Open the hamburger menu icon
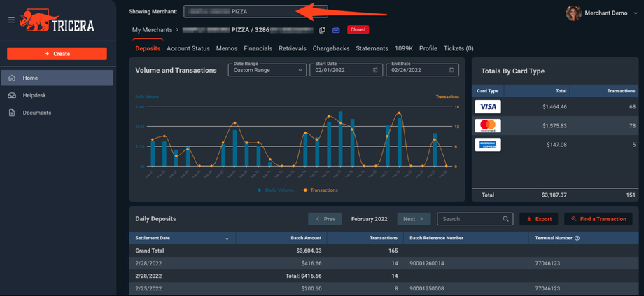644x296 pixels. [x=11, y=20]
